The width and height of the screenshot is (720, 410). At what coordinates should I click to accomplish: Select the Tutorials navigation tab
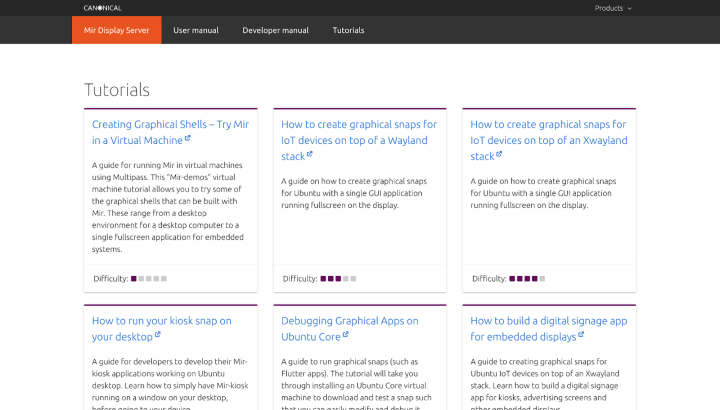(x=348, y=30)
